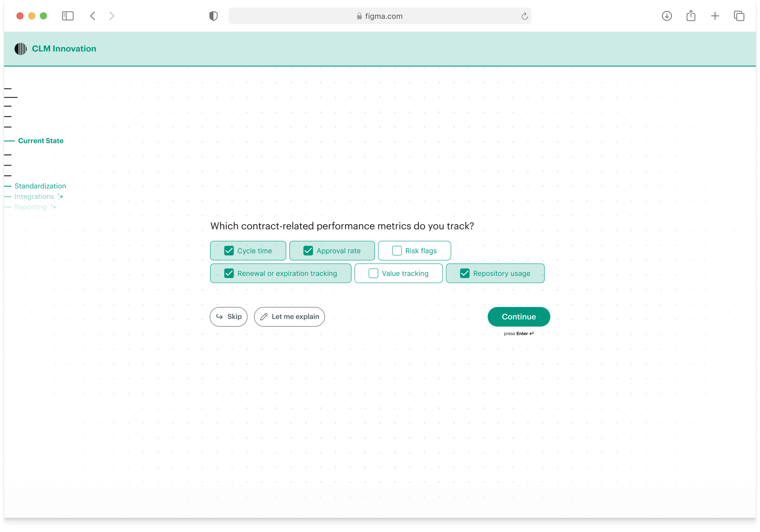Reload the page with the refresh icon

[x=524, y=16]
